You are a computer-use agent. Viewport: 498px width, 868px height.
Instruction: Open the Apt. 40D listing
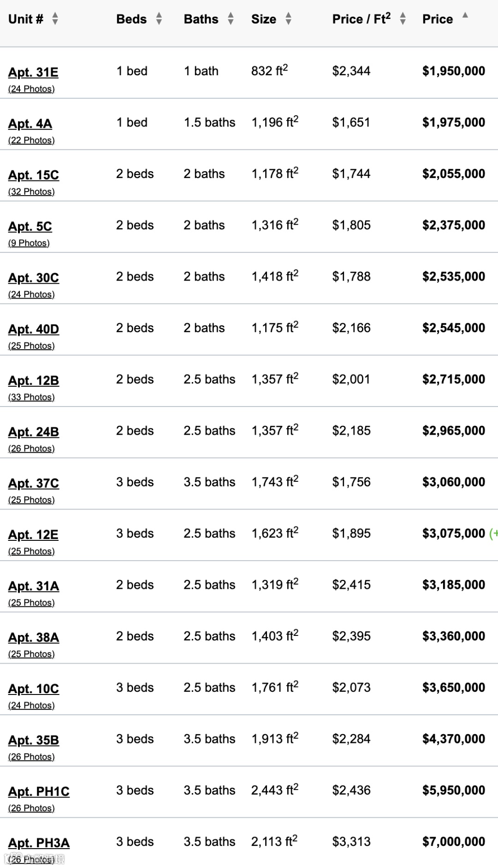pos(34,329)
